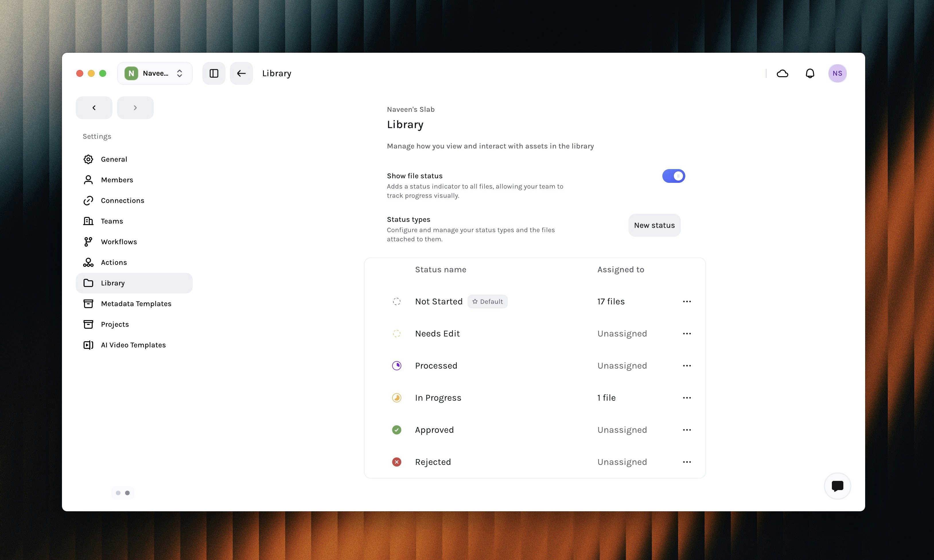Image resolution: width=934 pixels, height=560 pixels.
Task: Open cloud sync status icon
Action: [x=782, y=73]
